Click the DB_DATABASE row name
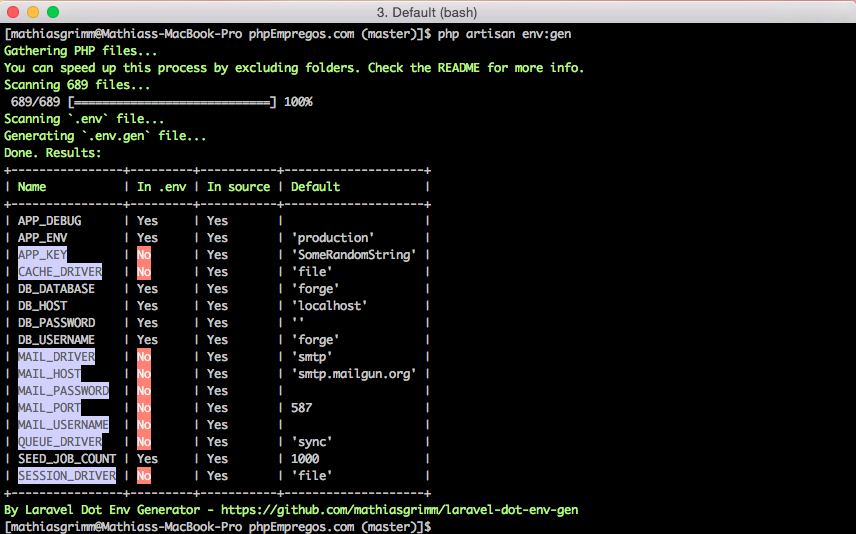Image resolution: width=856 pixels, height=534 pixels. [x=56, y=288]
